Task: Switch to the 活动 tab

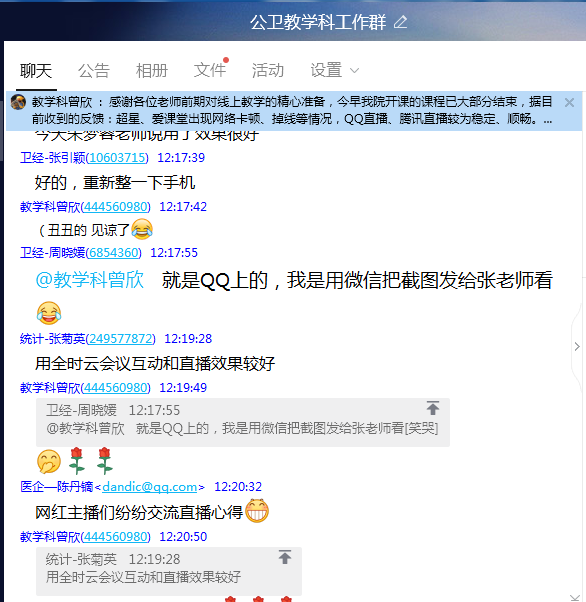Action: [x=268, y=71]
